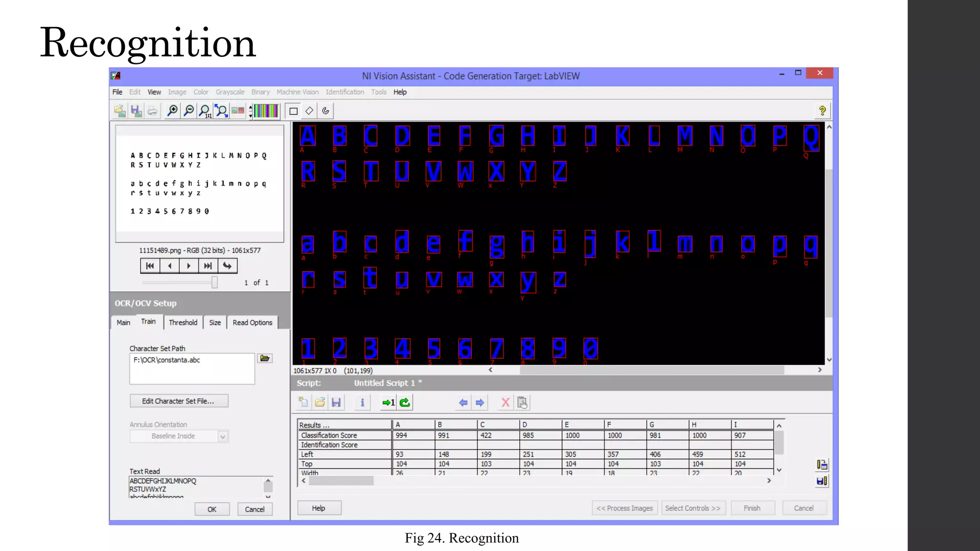Go to previous image in browser
This screenshot has width=980, height=551.
click(169, 266)
